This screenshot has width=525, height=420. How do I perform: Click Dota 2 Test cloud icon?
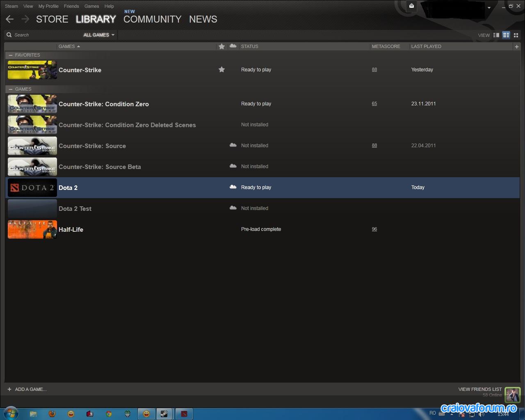(x=233, y=208)
